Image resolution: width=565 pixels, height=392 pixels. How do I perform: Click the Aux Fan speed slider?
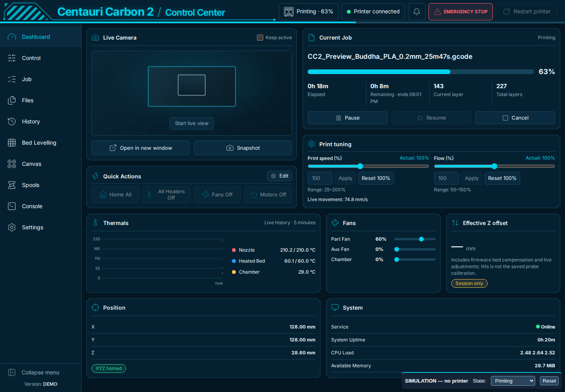pos(415,249)
